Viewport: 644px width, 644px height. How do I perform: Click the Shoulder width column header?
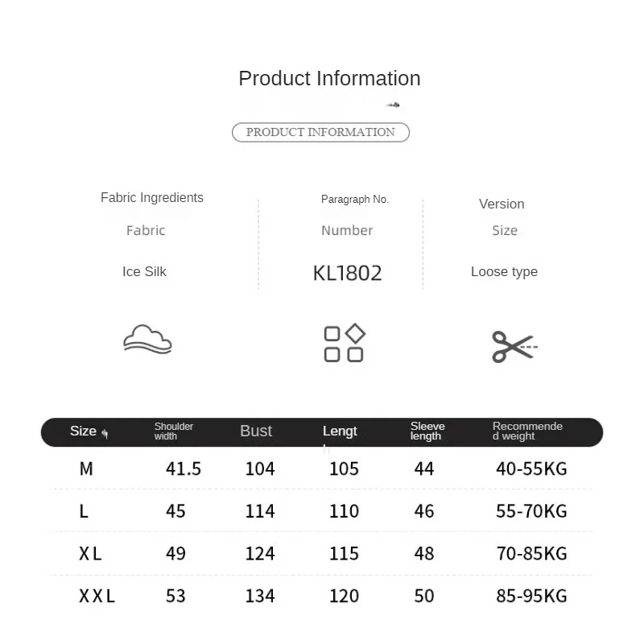coord(174,431)
